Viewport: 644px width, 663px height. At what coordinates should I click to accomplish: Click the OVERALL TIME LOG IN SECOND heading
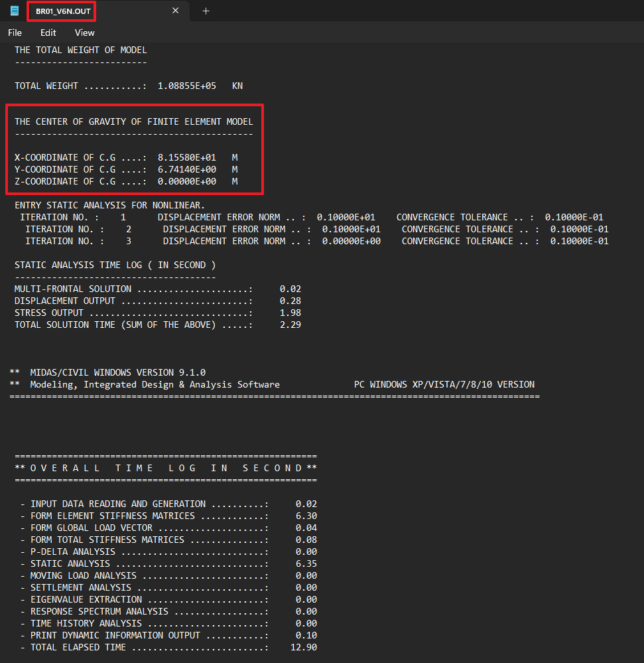pos(166,468)
